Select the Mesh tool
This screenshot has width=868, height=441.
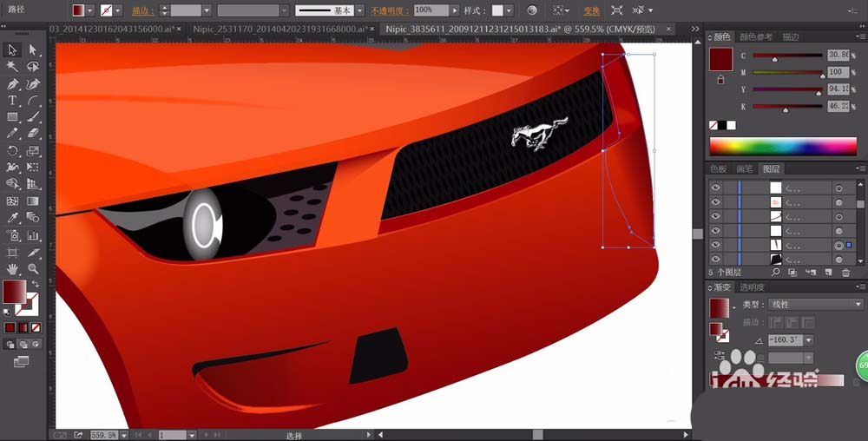[x=11, y=201]
